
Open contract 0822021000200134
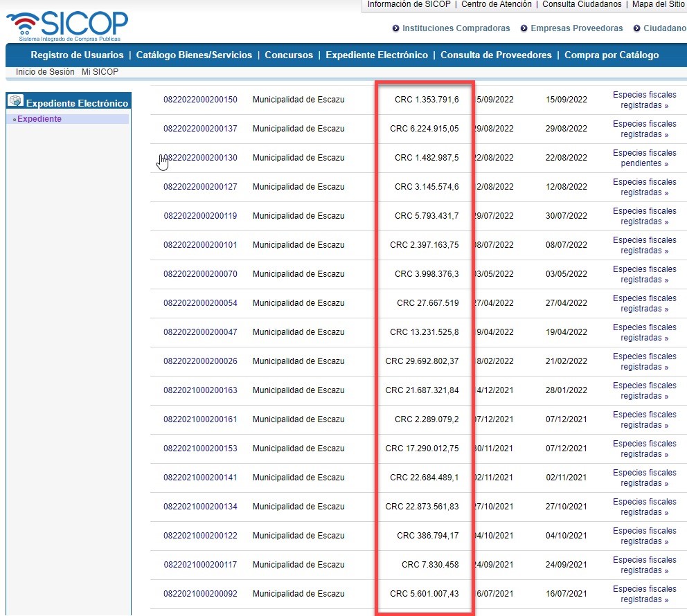pyautogui.click(x=200, y=507)
